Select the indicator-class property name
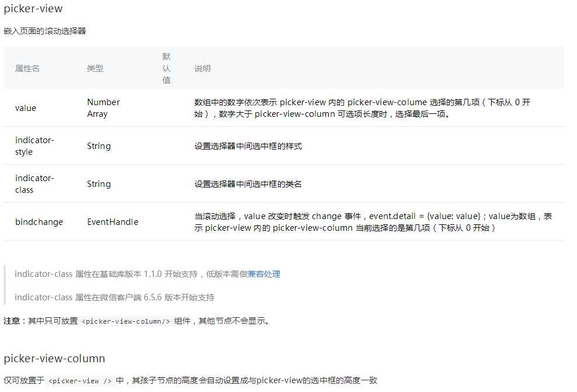This screenshot has height=392, width=577. (x=34, y=184)
